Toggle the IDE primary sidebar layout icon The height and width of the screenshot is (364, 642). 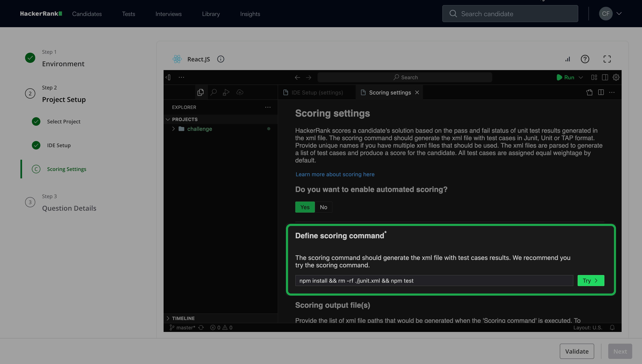point(605,77)
